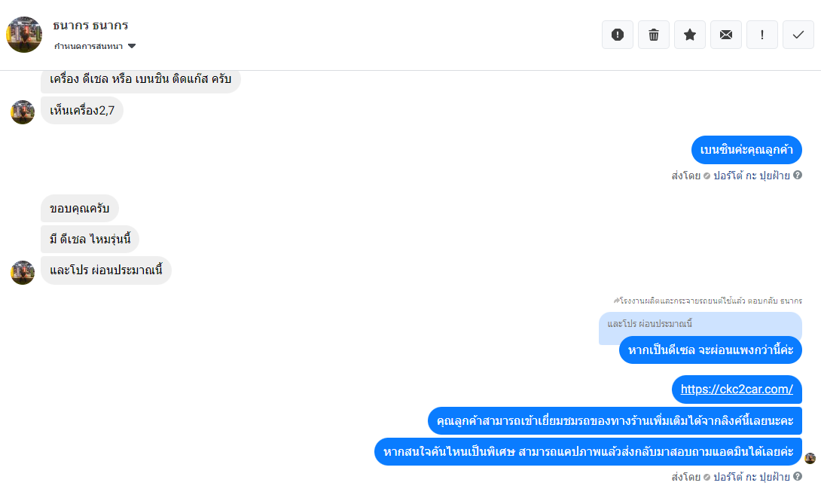Delete conversation with the trash icon
The height and width of the screenshot is (504, 821).
654,35
